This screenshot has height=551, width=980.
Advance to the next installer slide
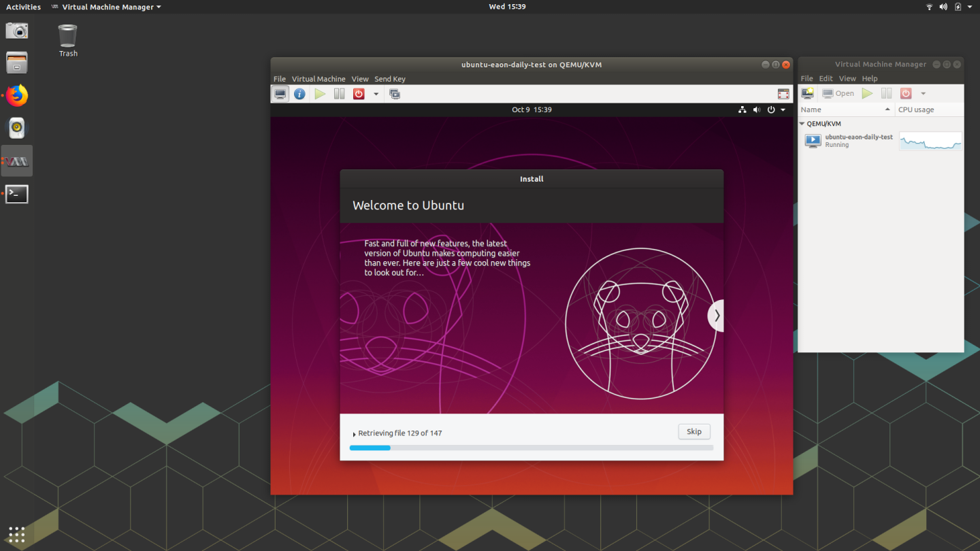pos(716,315)
